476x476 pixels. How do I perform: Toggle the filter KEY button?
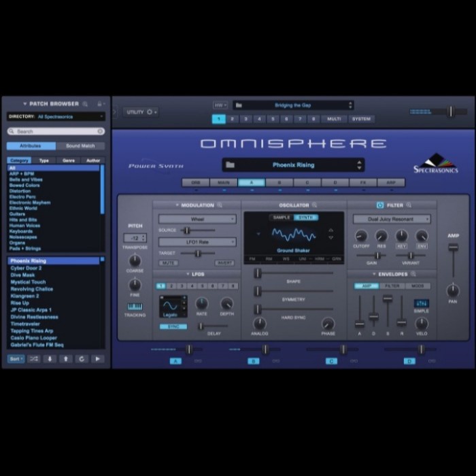coord(401,246)
